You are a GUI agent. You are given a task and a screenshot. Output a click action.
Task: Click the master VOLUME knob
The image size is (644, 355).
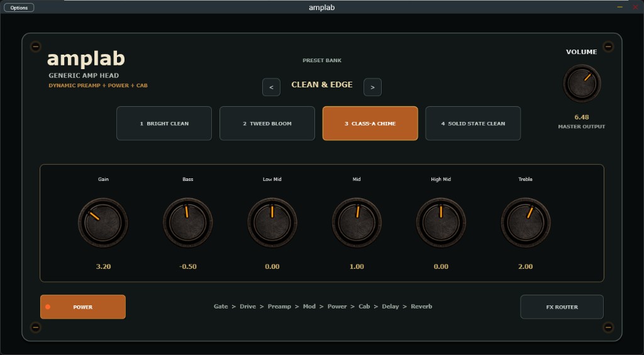point(582,84)
